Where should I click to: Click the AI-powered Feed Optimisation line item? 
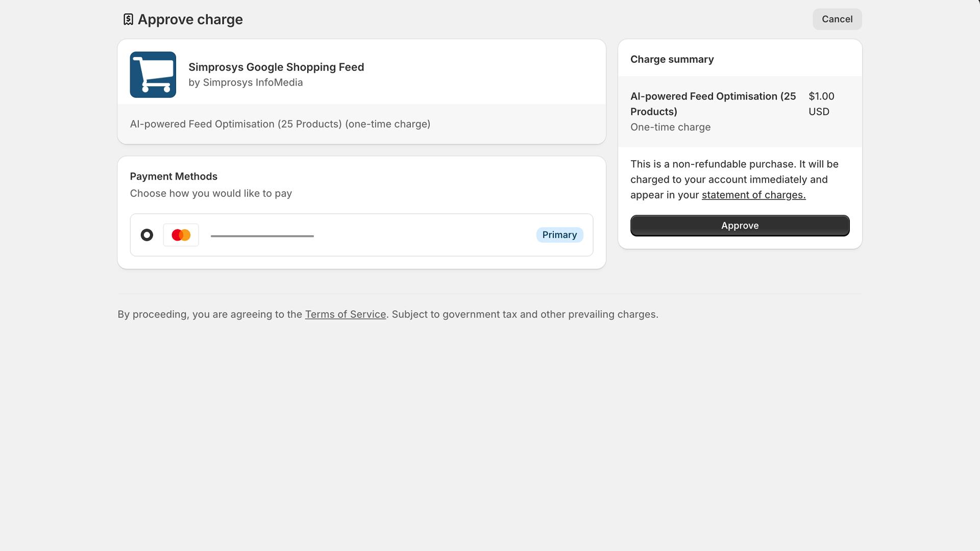(713, 104)
